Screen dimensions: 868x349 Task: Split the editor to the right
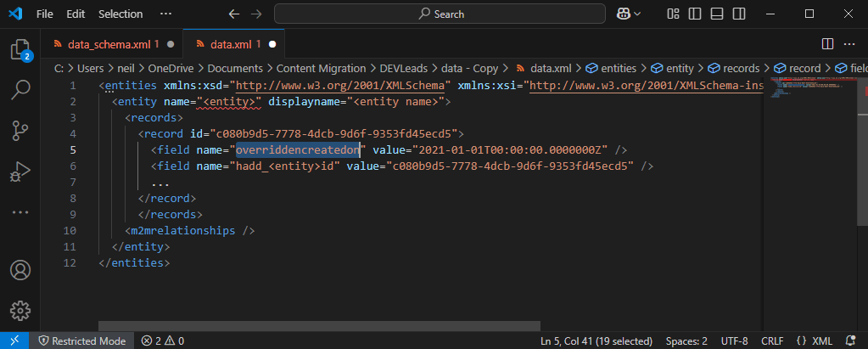[827, 43]
